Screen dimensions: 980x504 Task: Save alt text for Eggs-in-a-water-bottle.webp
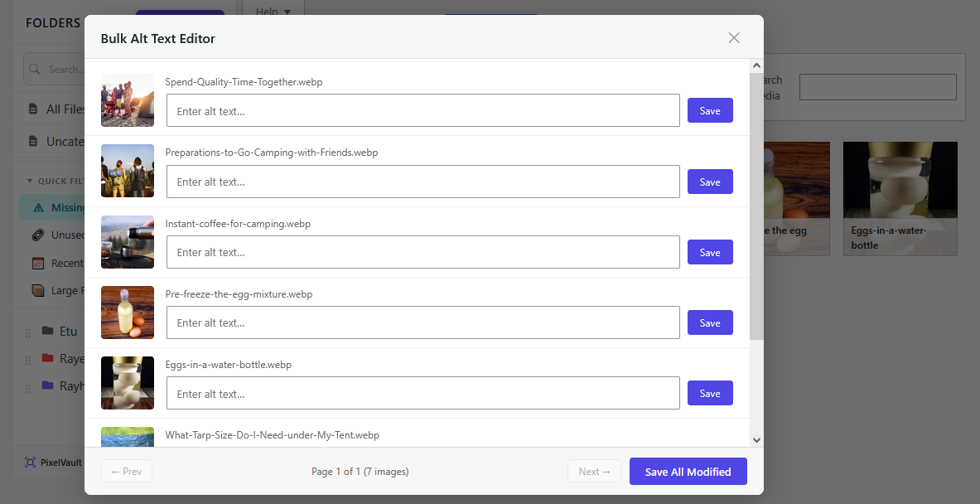pos(710,393)
